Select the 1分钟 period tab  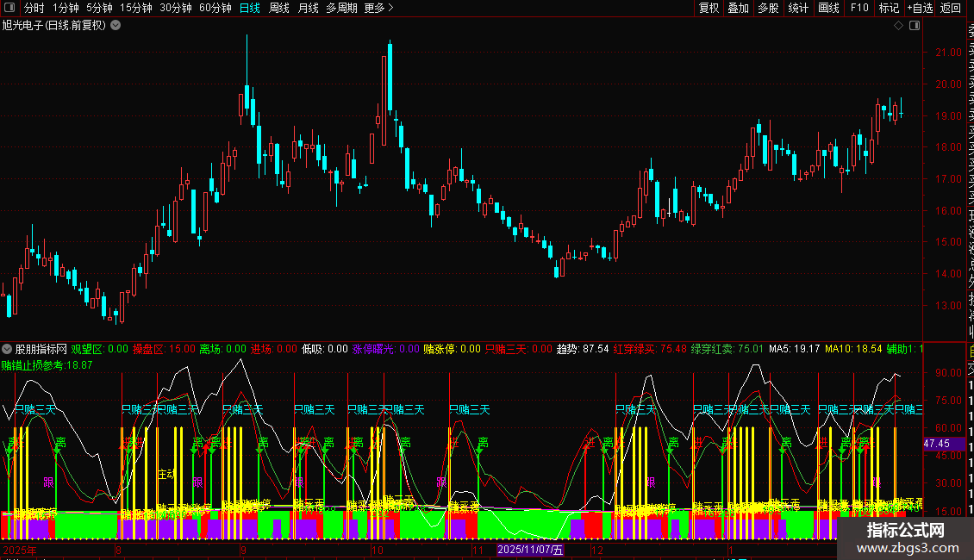click(x=66, y=8)
